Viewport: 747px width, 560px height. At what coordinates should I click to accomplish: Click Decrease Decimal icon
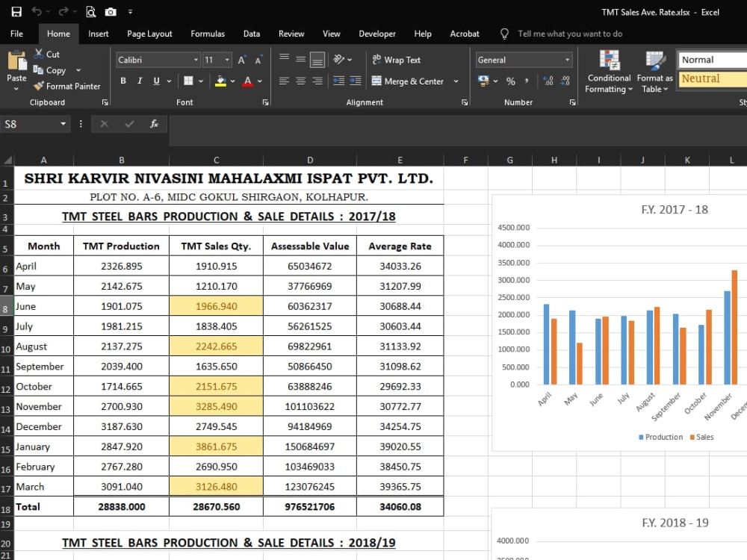(565, 81)
